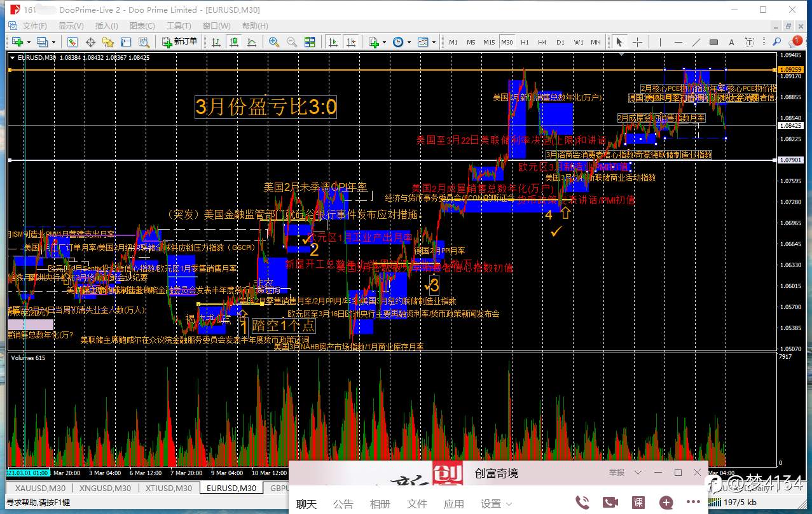Open the 工具(T) menu

pos(179,26)
